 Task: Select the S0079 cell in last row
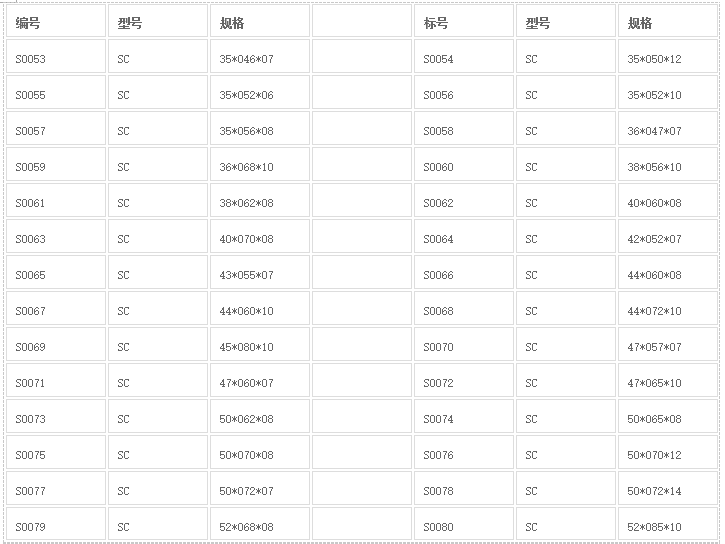55,527
